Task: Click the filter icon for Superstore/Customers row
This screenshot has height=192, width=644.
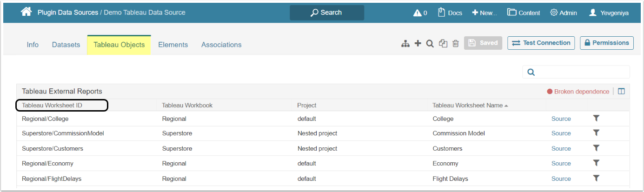Action: (x=597, y=148)
